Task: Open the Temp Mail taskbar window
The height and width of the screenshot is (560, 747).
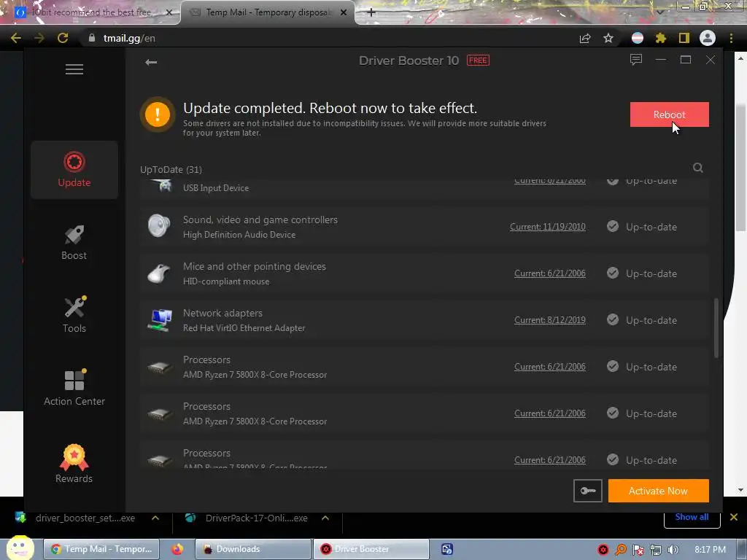Action: (102, 549)
